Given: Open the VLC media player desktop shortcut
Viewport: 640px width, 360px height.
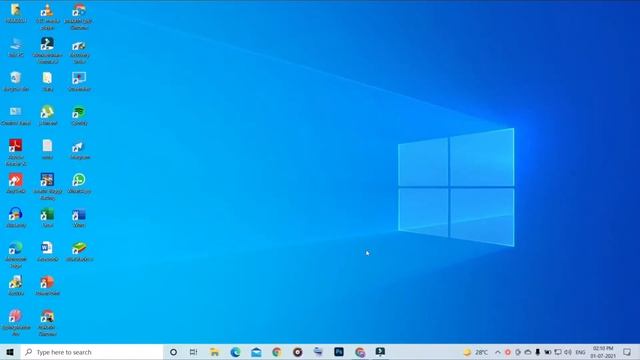Looking at the screenshot, I should [x=47, y=16].
